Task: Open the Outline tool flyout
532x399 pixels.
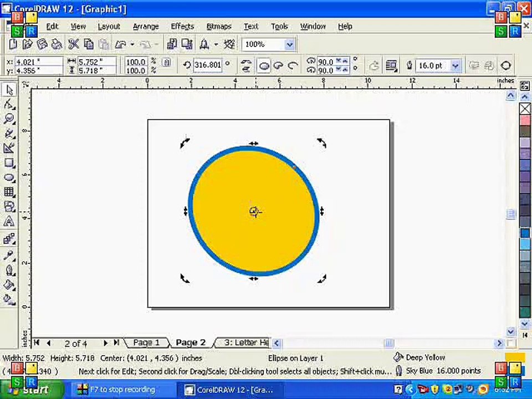Action: click(9, 270)
